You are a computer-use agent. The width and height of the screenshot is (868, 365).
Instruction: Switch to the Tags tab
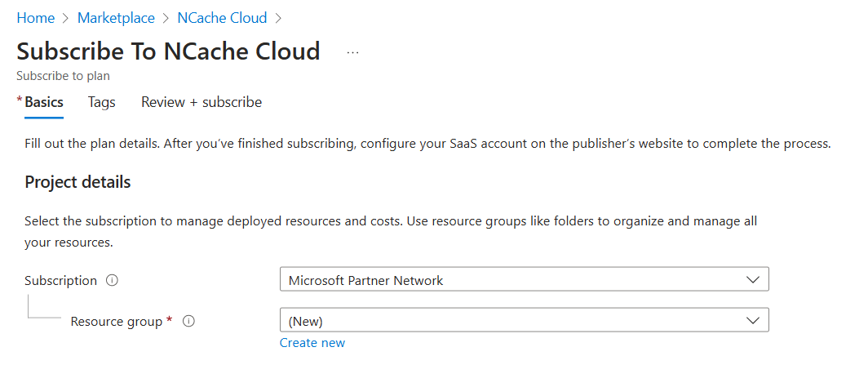101,102
